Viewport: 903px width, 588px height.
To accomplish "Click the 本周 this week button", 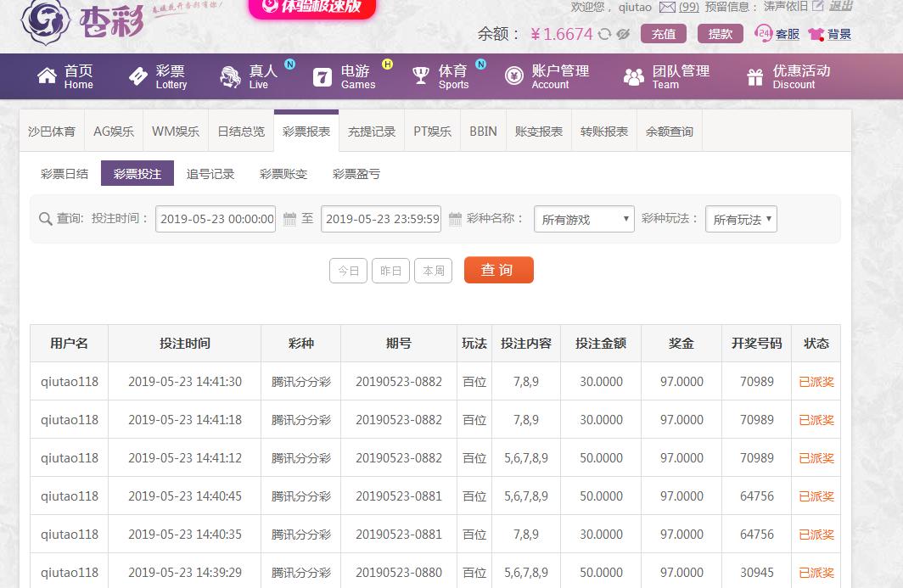I will 434,271.
